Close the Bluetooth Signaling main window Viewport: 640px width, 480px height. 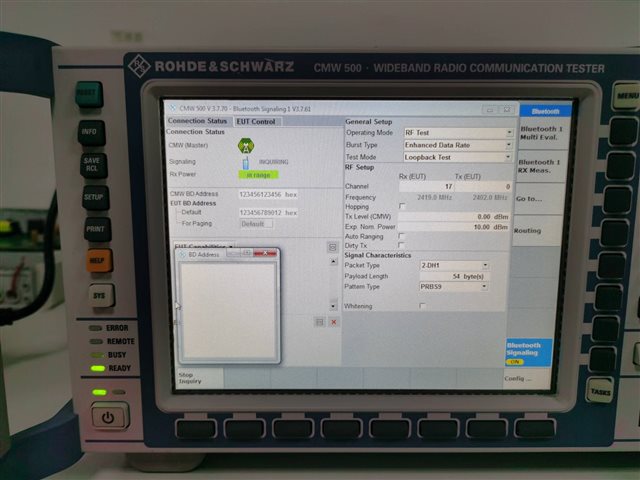507,109
